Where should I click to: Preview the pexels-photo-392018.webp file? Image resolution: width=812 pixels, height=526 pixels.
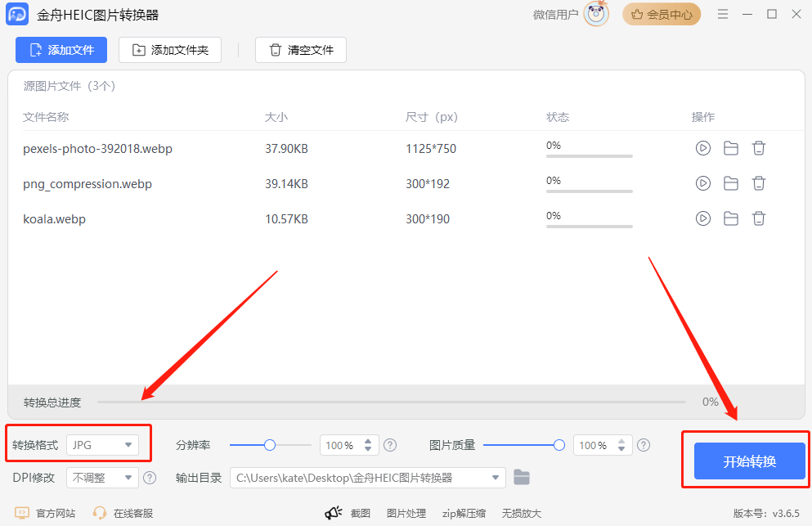click(x=702, y=148)
